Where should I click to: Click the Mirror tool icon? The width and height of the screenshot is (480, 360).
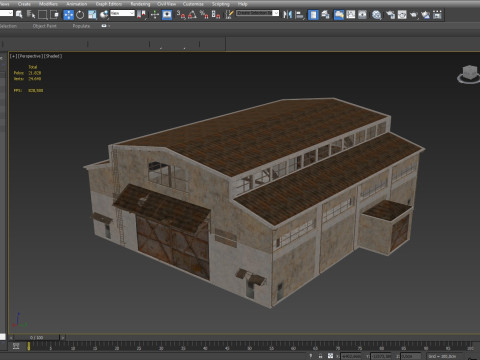tap(287, 15)
